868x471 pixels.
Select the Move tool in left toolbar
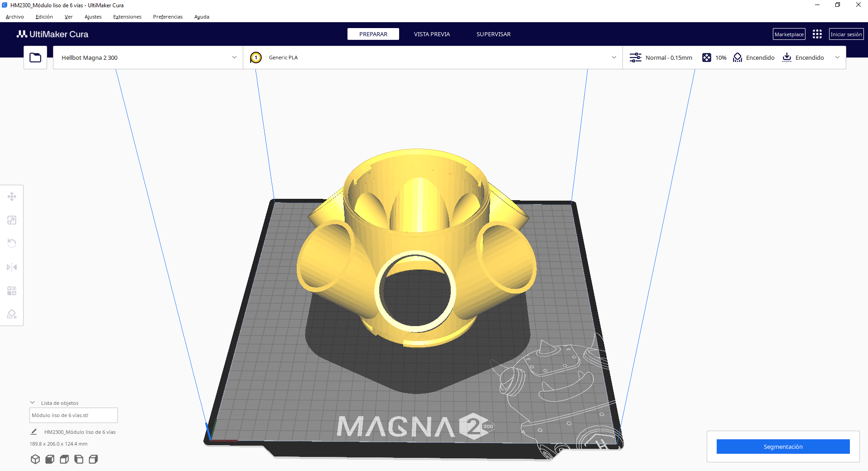12,197
